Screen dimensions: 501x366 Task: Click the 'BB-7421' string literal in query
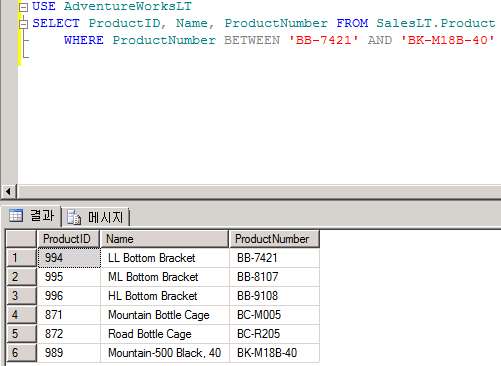coord(323,40)
